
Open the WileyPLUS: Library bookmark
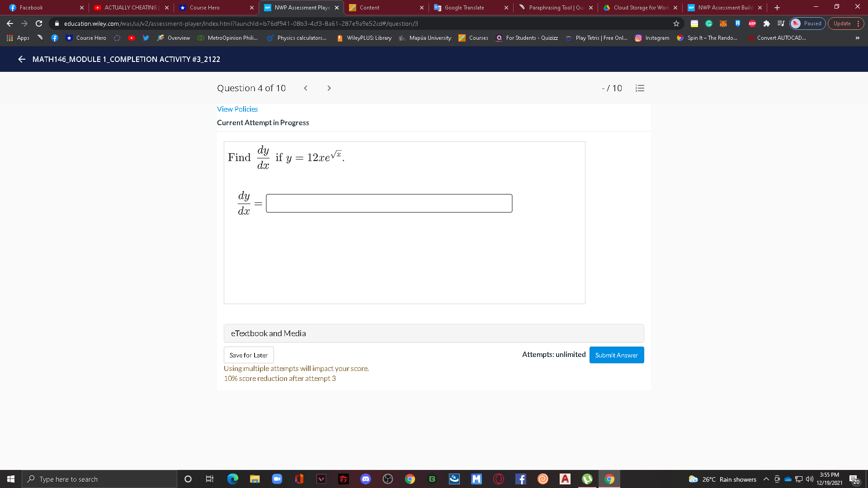coord(368,38)
